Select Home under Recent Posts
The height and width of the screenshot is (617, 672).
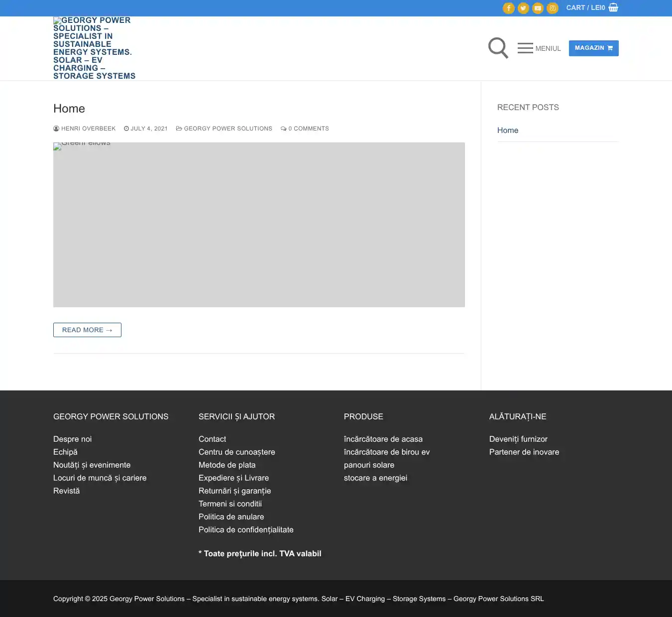[508, 130]
